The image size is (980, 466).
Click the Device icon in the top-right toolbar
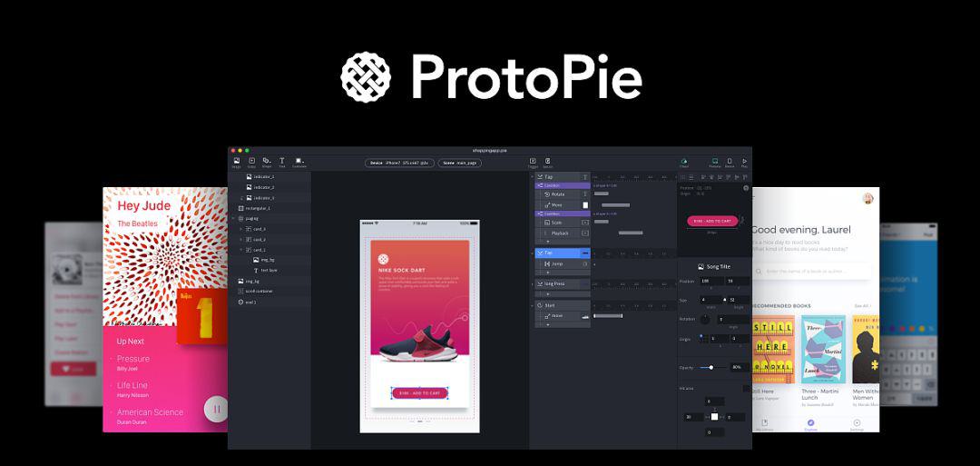tap(730, 163)
